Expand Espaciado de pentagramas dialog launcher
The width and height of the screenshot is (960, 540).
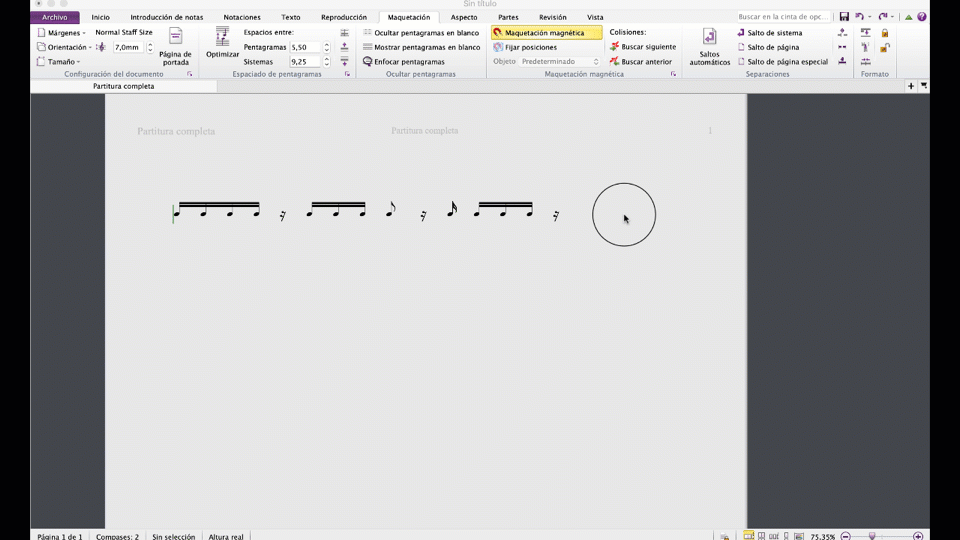(347, 74)
